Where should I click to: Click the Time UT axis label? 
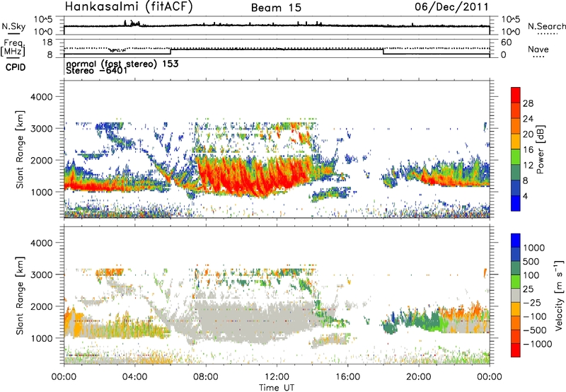pyautogui.click(x=277, y=388)
